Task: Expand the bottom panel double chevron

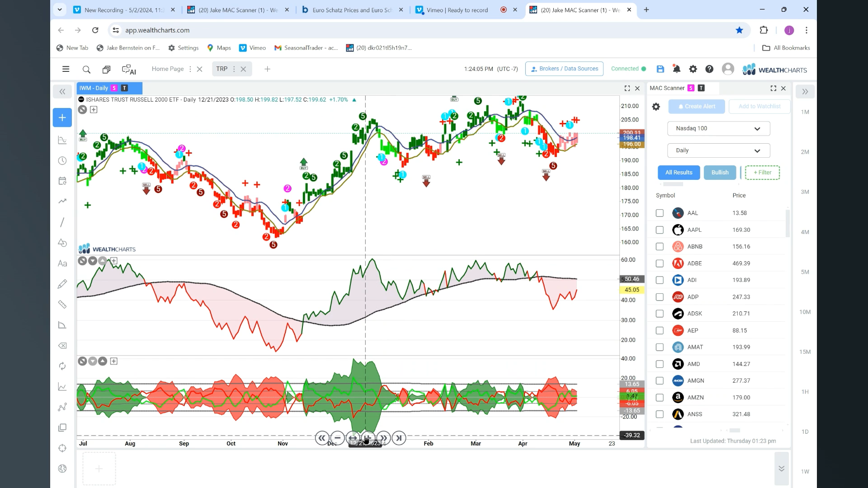Action: (x=781, y=469)
